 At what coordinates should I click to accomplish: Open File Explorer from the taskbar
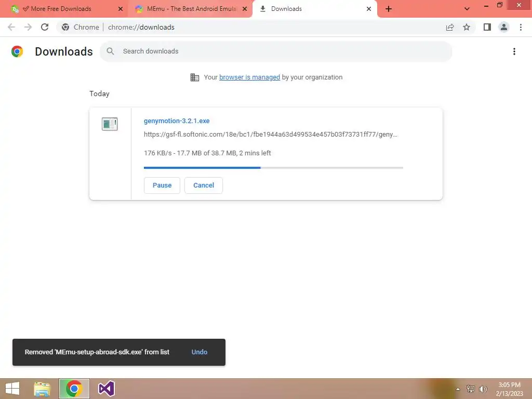[42, 389]
